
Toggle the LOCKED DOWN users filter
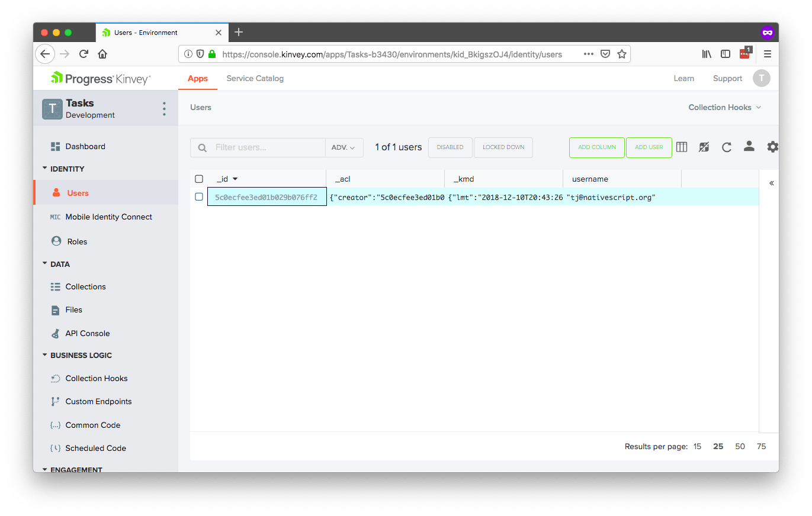(x=503, y=147)
